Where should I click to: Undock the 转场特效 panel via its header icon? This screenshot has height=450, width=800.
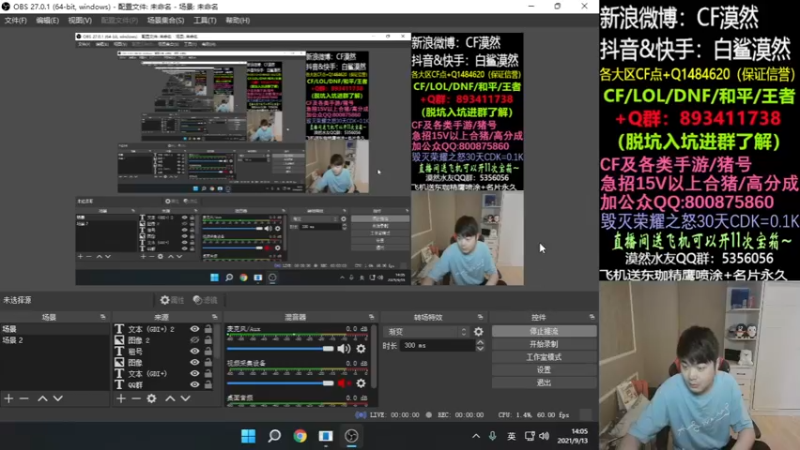[480, 317]
